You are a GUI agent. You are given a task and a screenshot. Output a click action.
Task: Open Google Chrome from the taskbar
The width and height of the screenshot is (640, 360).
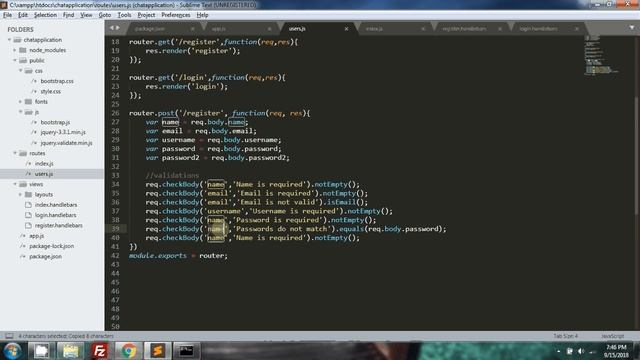[x=129, y=351]
